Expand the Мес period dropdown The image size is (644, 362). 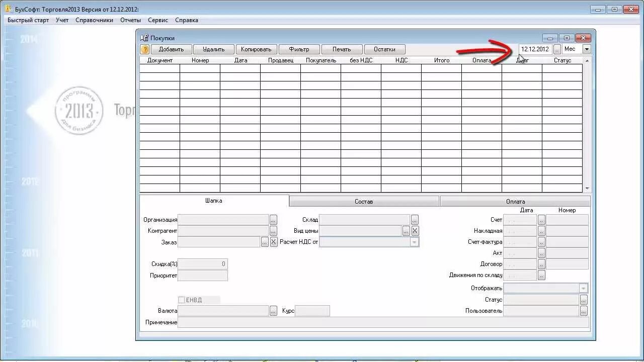tap(587, 49)
